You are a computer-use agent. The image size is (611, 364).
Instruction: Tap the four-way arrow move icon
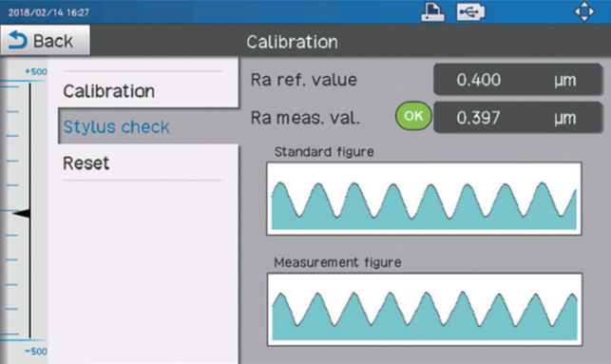tap(584, 11)
